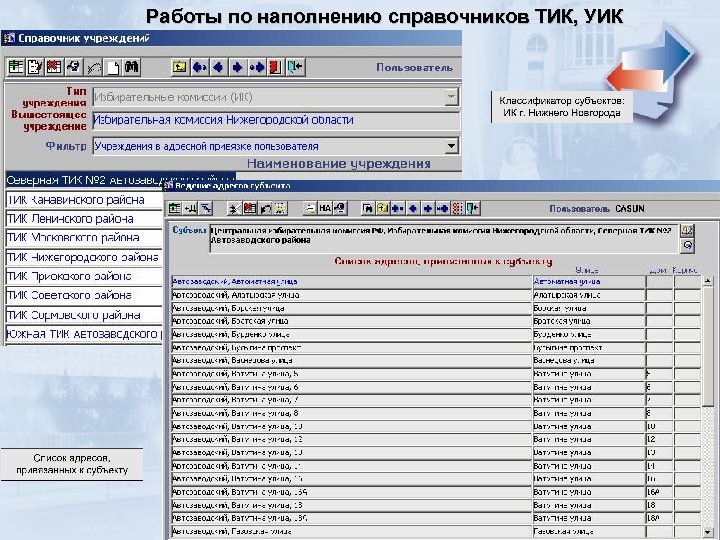
Task: Click the 'НА' icon in address window toolbar
Action: point(325,208)
